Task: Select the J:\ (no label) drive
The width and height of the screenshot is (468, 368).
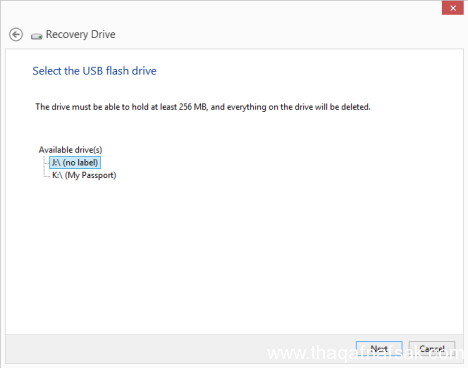Action: pos(75,162)
